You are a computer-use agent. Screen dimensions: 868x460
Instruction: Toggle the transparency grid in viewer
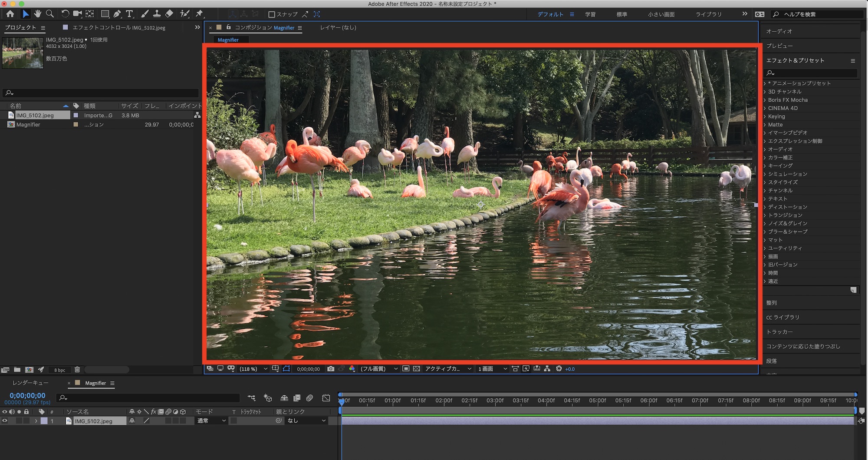coord(417,369)
